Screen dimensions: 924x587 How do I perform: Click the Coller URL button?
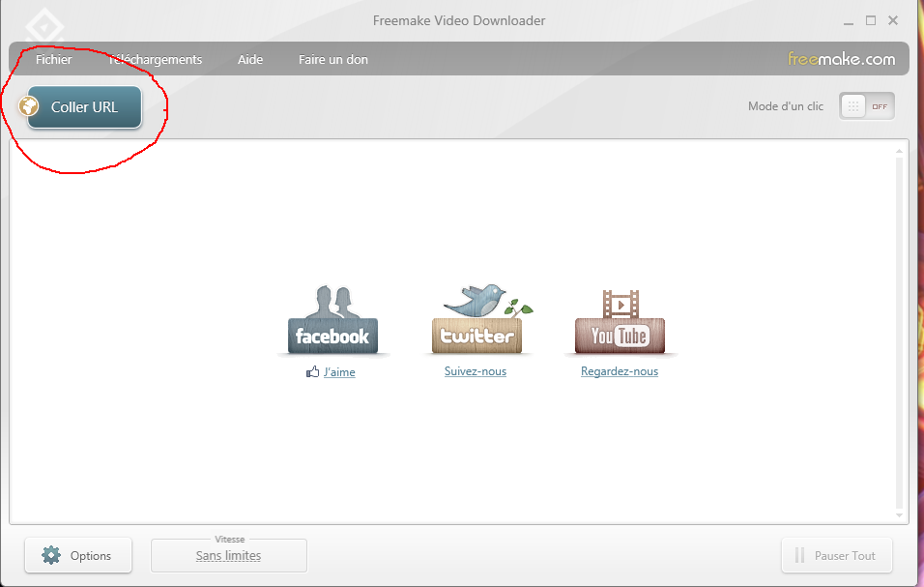tap(84, 107)
